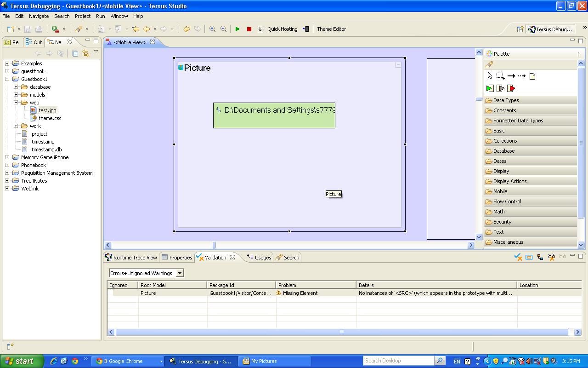
Task: Select the red exit slot palette icon
Action: 511,88
